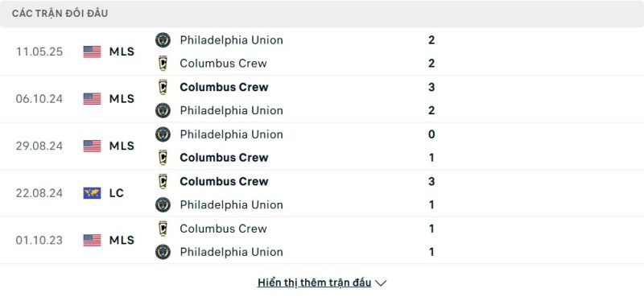Select Philadelphia Union name in 11.05.25 match

(x=231, y=40)
